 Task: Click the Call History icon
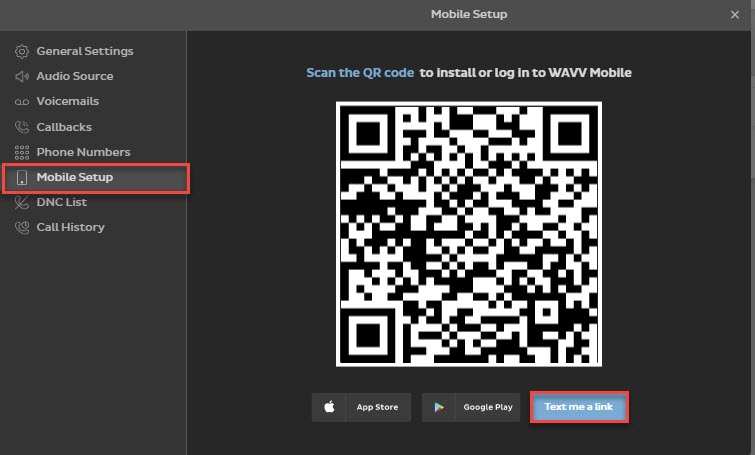click(x=21, y=227)
